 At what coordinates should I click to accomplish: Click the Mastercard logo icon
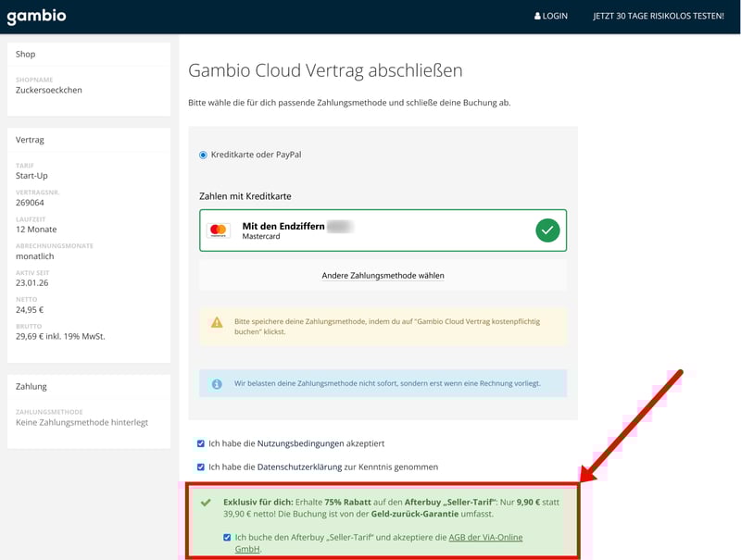[219, 230]
